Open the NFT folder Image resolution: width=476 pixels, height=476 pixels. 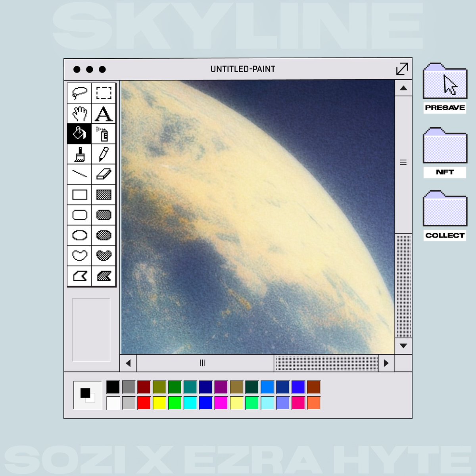click(x=445, y=145)
